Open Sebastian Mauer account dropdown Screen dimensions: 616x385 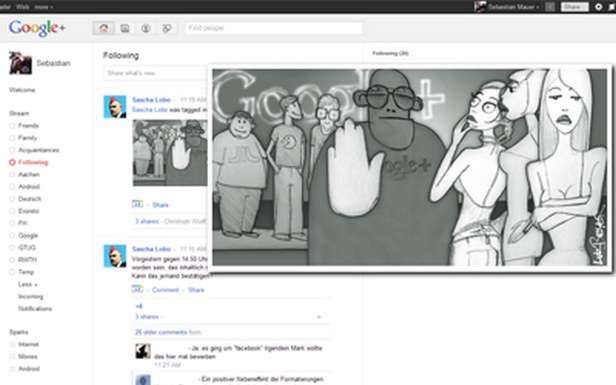514,7
